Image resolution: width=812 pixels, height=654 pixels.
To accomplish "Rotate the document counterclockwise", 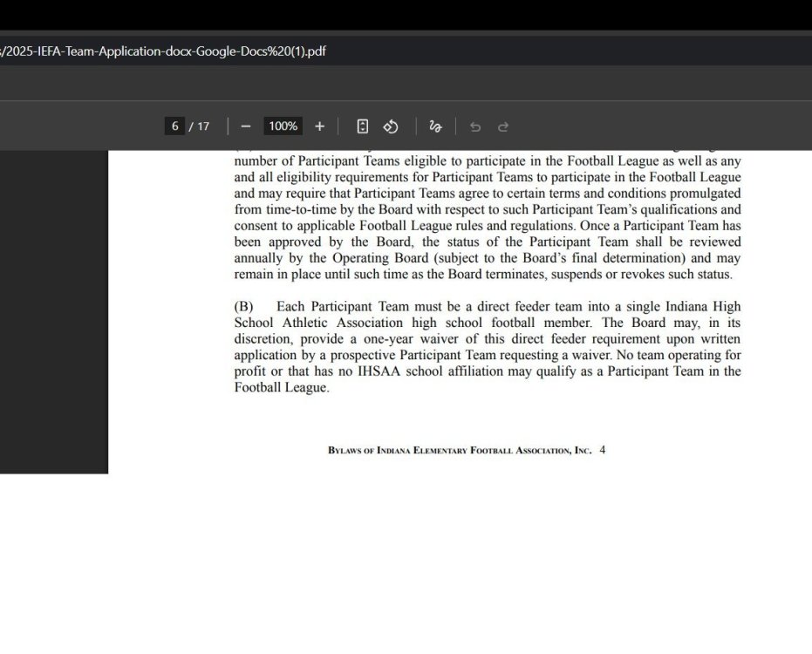I will click(x=391, y=126).
